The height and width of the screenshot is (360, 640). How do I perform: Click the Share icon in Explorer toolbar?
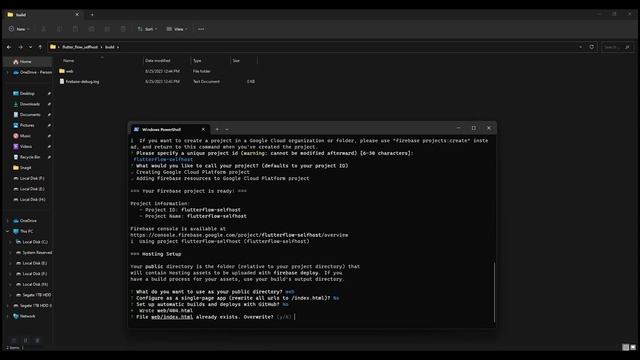click(x=107, y=29)
